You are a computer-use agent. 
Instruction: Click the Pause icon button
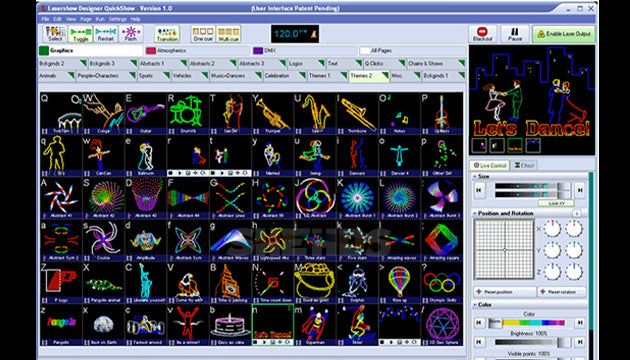pyautogui.click(x=515, y=34)
